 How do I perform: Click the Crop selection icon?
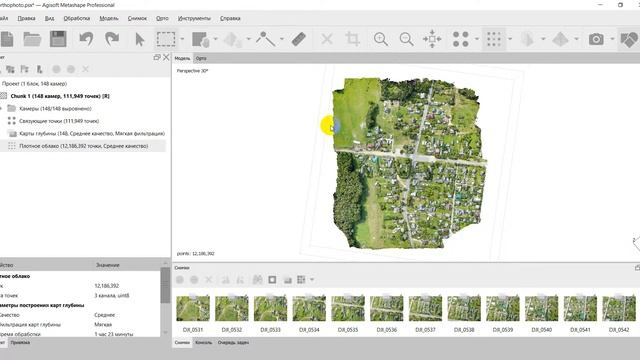pos(353,39)
